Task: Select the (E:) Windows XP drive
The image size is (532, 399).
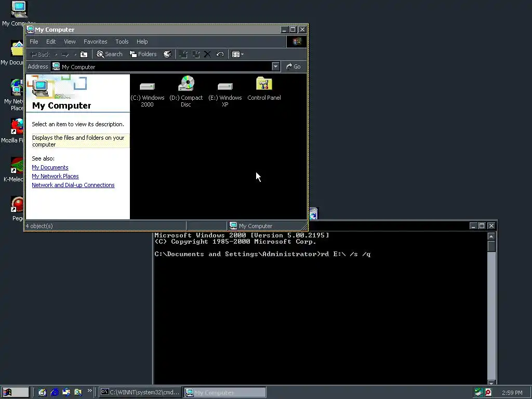Action: [225, 92]
